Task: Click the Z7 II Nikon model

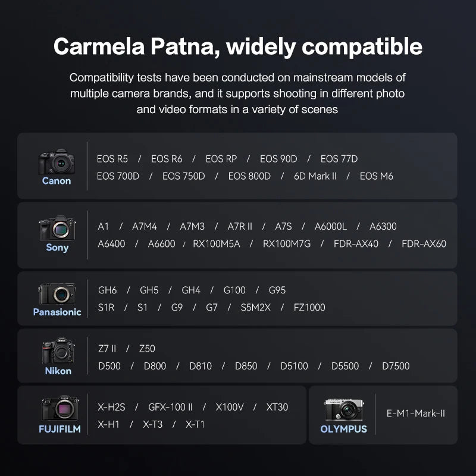Action: pos(107,349)
